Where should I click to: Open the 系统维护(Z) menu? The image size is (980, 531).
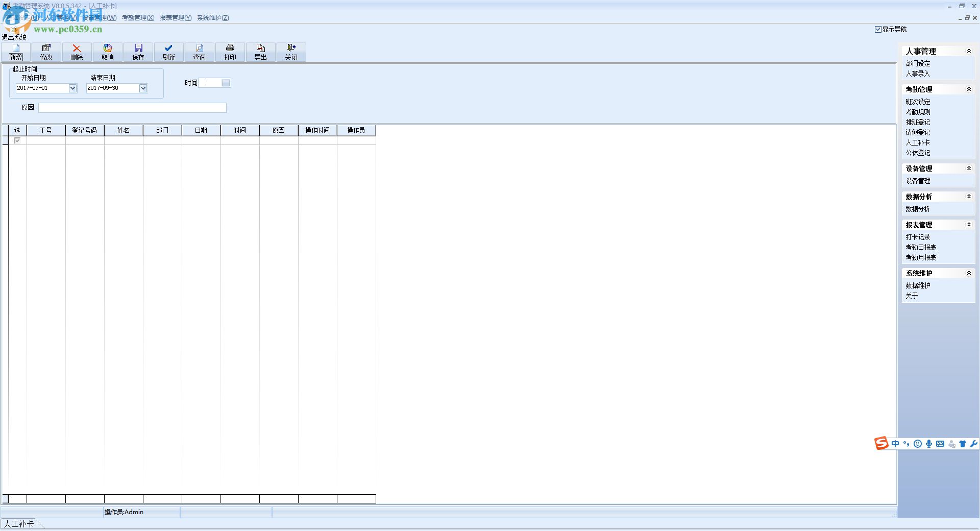click(x=213, y=18)
